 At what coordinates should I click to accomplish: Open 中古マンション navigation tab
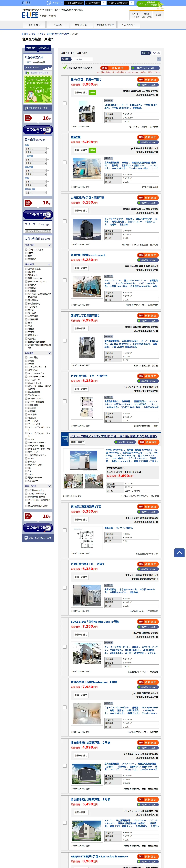129,25
